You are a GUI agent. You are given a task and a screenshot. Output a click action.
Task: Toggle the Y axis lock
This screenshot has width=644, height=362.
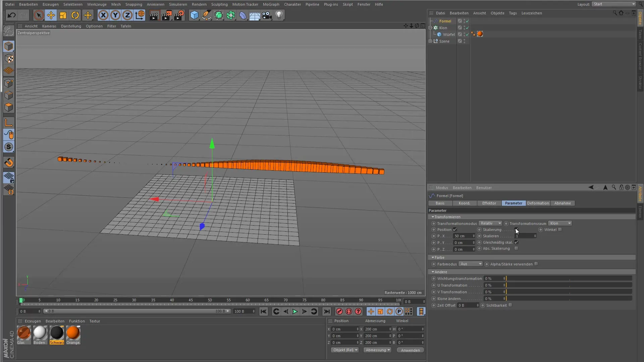115,15
